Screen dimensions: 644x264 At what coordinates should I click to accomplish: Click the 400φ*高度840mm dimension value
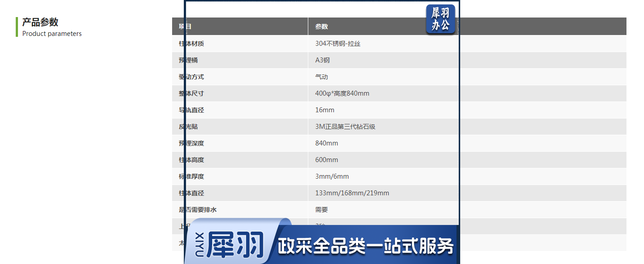click(342, 93)
